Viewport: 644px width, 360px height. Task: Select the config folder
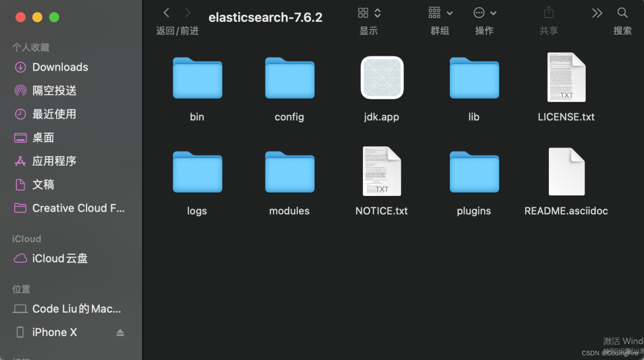coord(289,78)
